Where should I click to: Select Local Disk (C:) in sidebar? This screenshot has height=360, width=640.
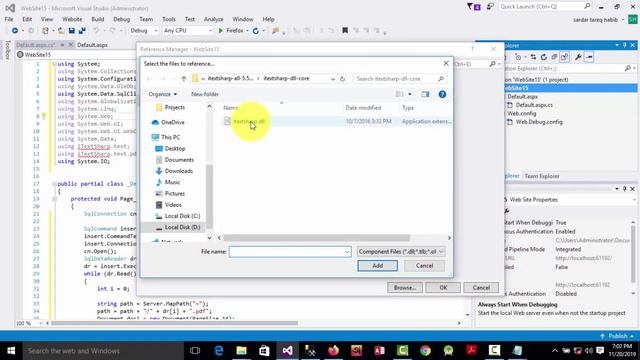pyautogui.click(x=182, y=216)
